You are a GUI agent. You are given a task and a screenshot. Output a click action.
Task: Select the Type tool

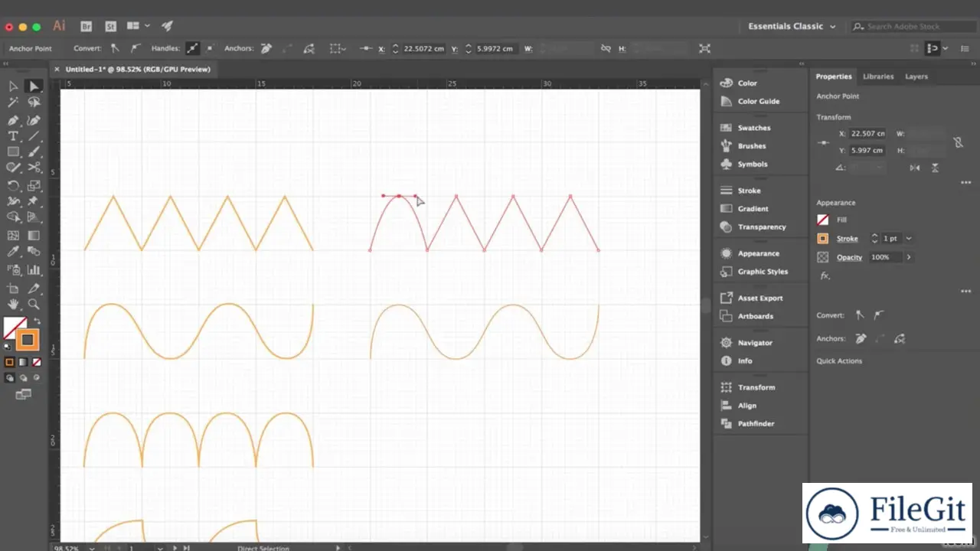[x=13, y=136]
